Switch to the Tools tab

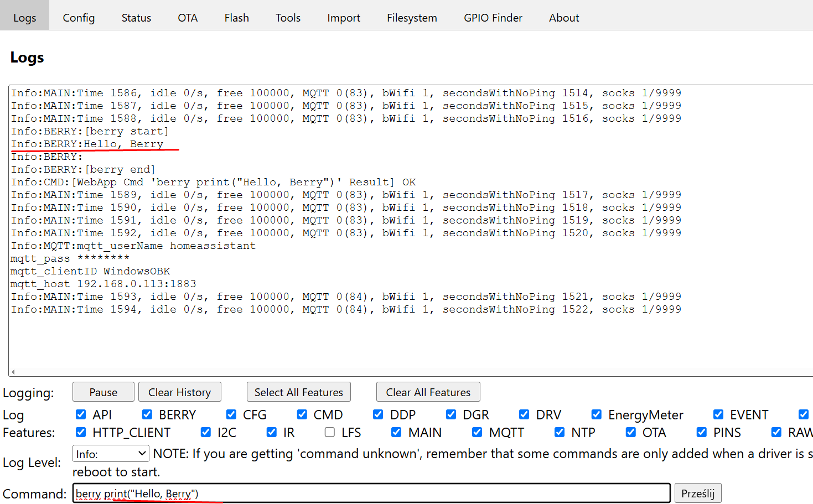click(x=288, y=18)
